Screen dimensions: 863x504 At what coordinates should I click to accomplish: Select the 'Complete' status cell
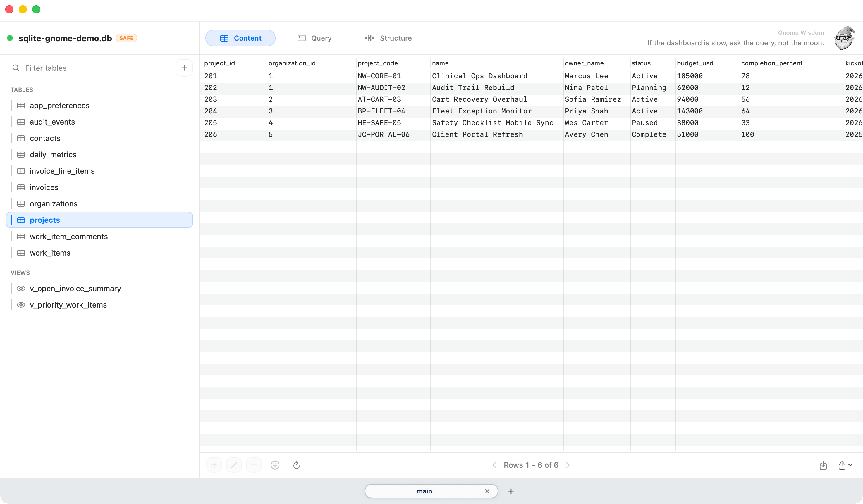(x=653, y=134)
